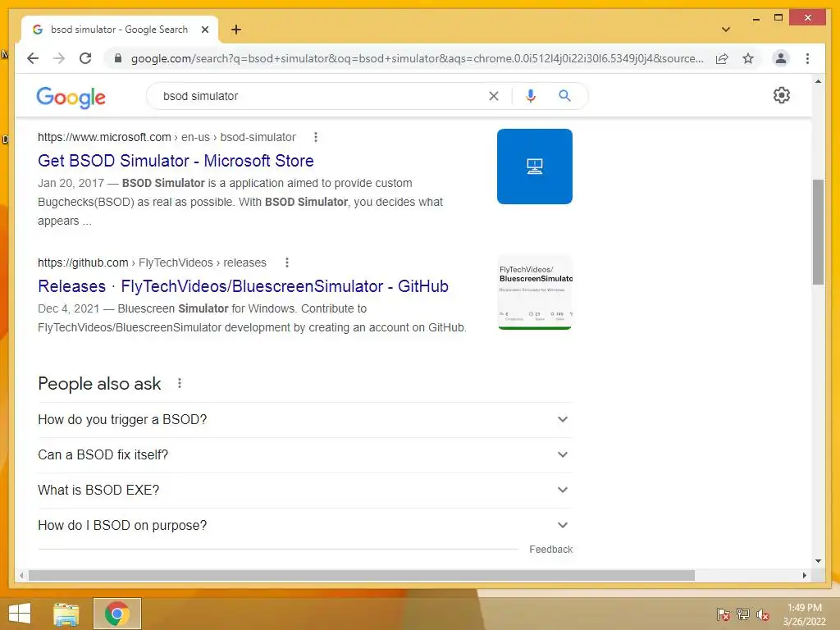
Task: Open options for github.com result
Action: click(x=286, y=262)
